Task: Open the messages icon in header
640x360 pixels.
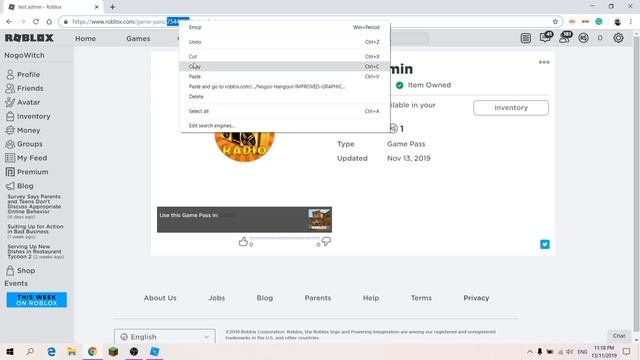Action: coord(546,37)
